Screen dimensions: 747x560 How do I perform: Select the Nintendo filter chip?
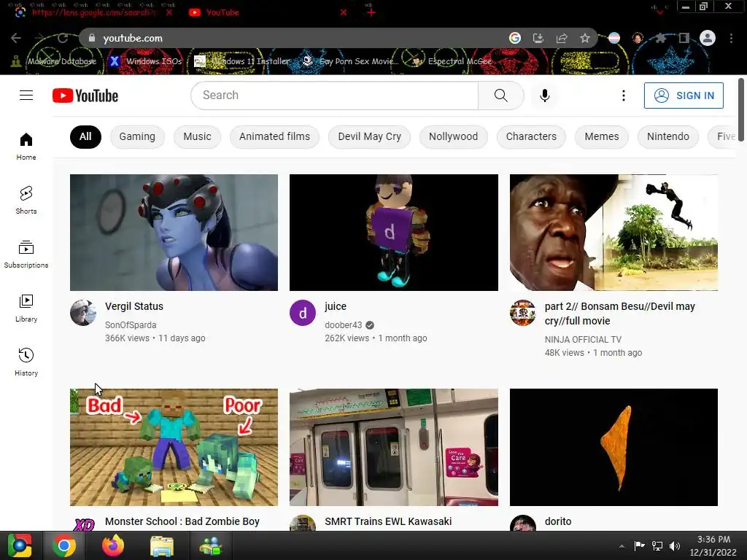coord(668,136)
